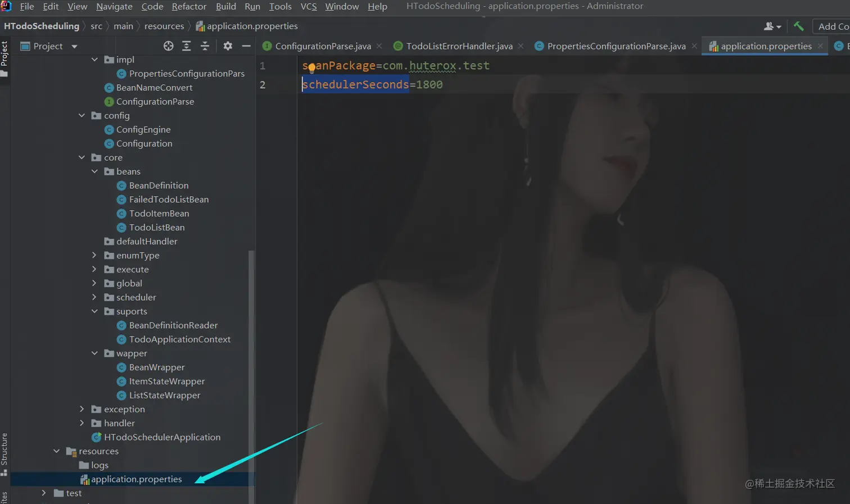850x504 pixels.
Task: Switch to ConfigurationParse.java tab
Action: coord(323,46)
